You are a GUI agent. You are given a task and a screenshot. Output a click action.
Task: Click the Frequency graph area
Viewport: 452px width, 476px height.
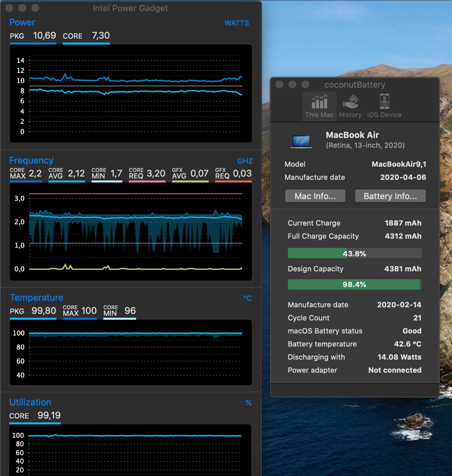(x=131, y=231)
